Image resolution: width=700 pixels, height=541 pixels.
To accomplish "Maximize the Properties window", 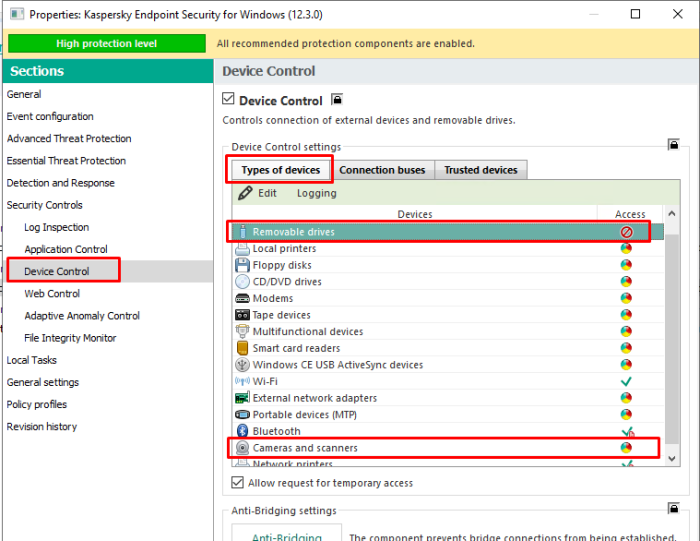I will [x=635, y=14].
